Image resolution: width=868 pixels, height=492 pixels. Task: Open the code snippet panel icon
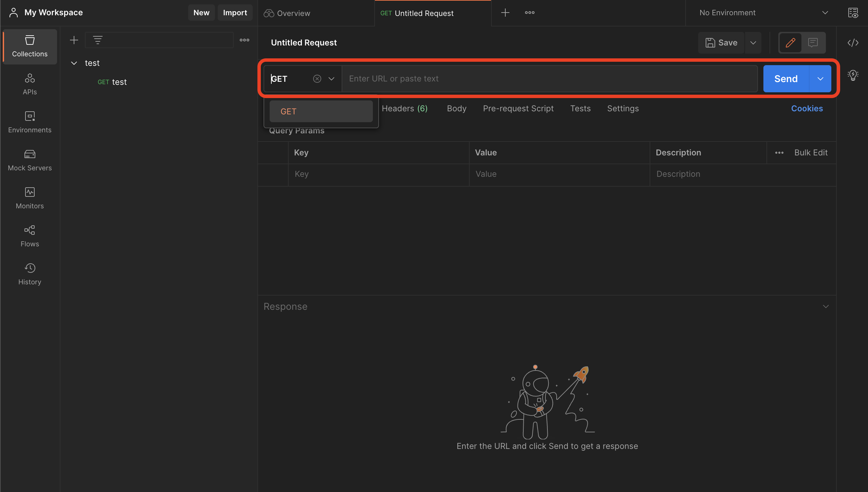[x=853, y=43]
